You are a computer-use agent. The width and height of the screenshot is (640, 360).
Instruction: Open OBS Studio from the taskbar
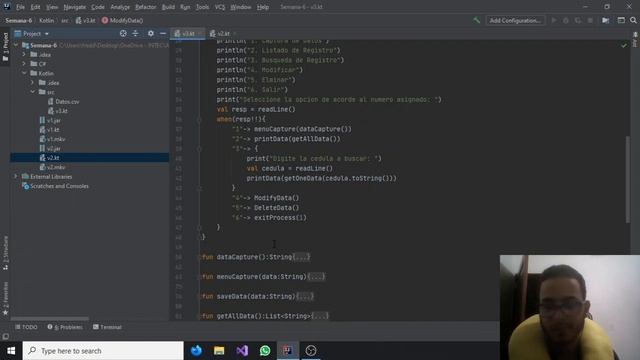[311, 351]
